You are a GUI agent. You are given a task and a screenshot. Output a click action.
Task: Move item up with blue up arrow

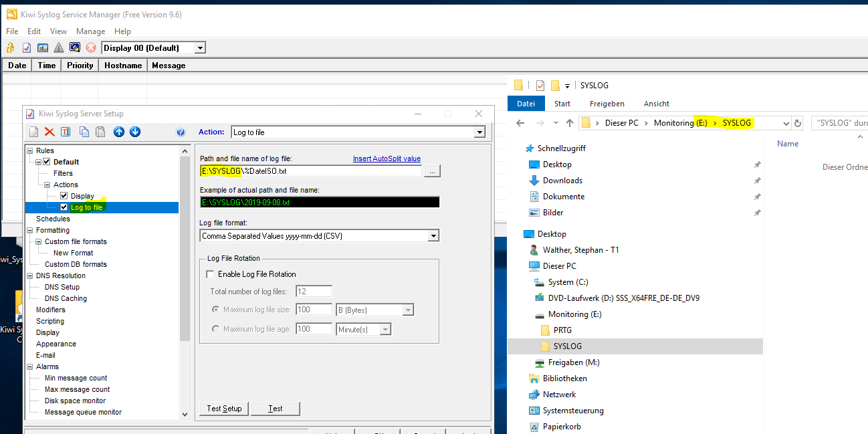tap(119, 132)
